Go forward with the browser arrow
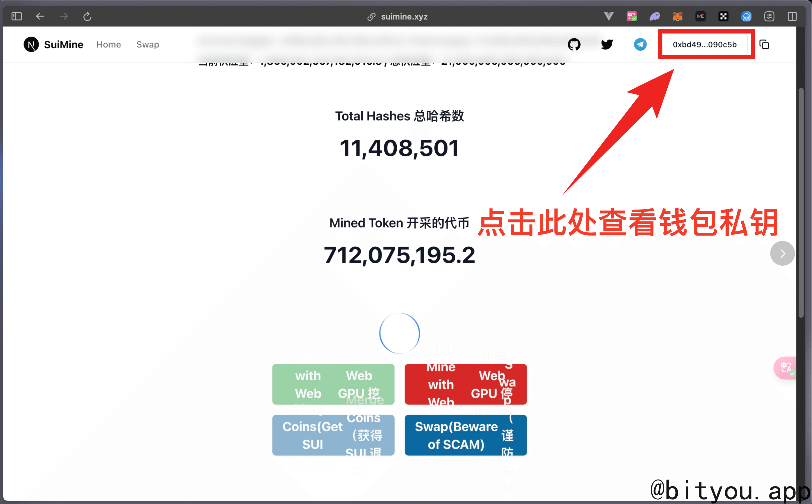812x504 pixels. [64, 16]
